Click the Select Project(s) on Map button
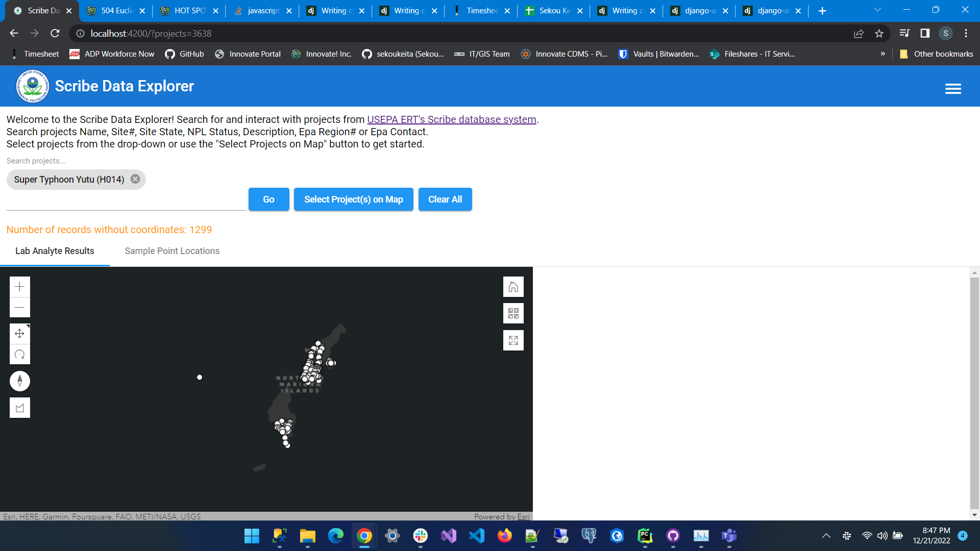The image size is (980, 551). [x=353, y=199]
